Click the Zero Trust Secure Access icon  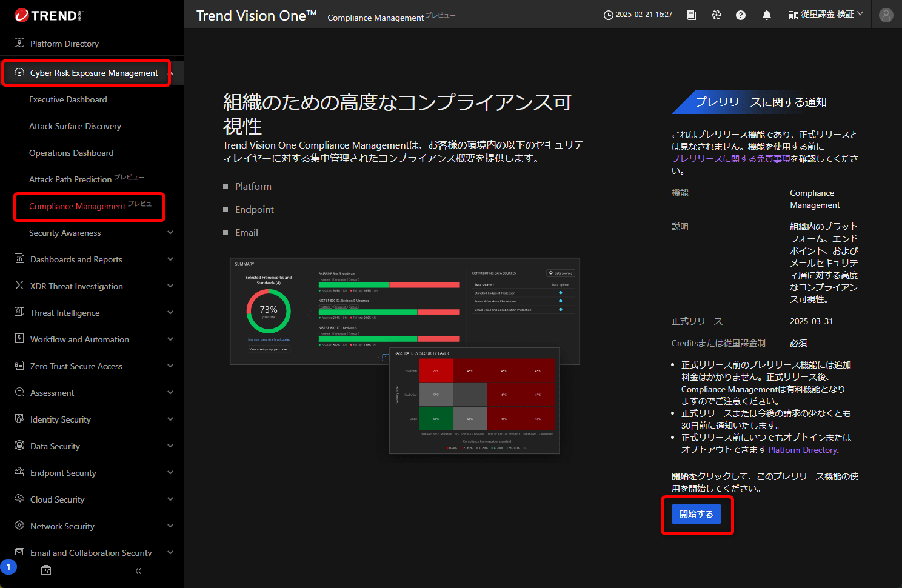pyautogui.click(x=19, y=366)
